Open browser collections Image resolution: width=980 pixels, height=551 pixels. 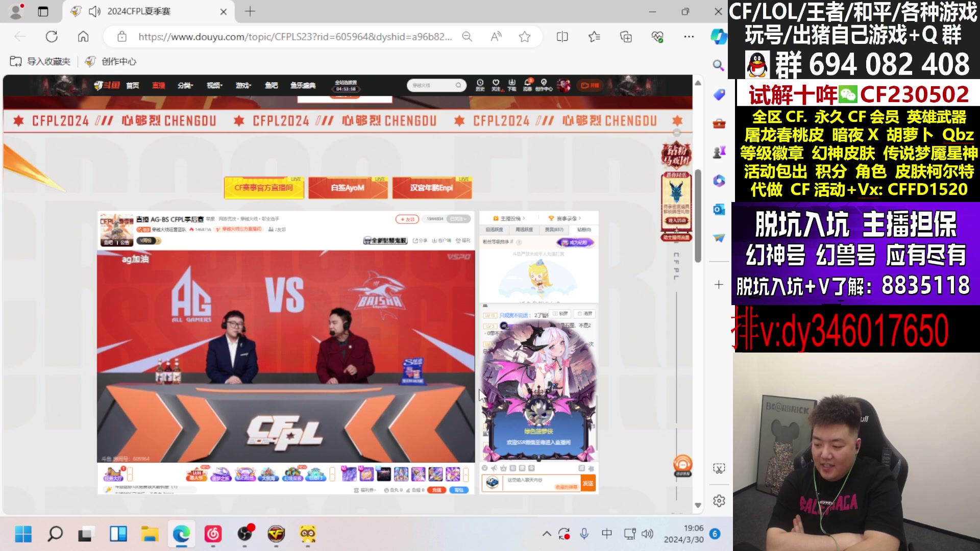[626, 37]
